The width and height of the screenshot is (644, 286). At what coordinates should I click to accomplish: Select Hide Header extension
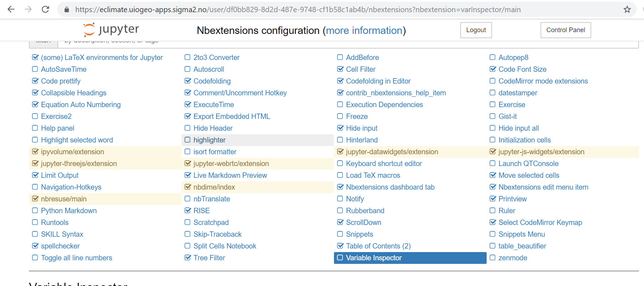pyautogui.click(x=213, y=128)
